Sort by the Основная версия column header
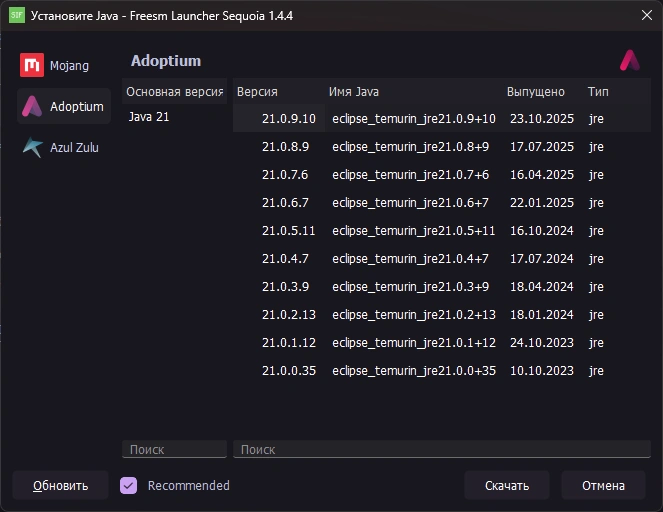 point(175,91)
